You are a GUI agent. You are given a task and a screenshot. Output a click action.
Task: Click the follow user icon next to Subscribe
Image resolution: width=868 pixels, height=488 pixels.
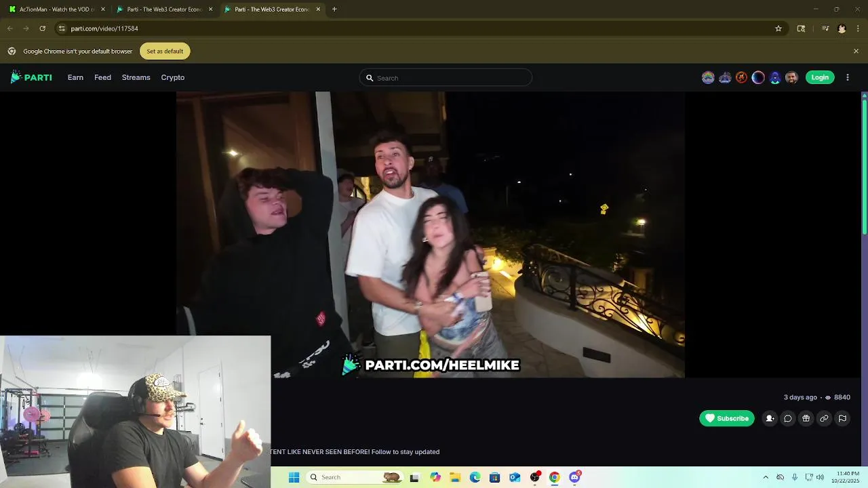770,418
